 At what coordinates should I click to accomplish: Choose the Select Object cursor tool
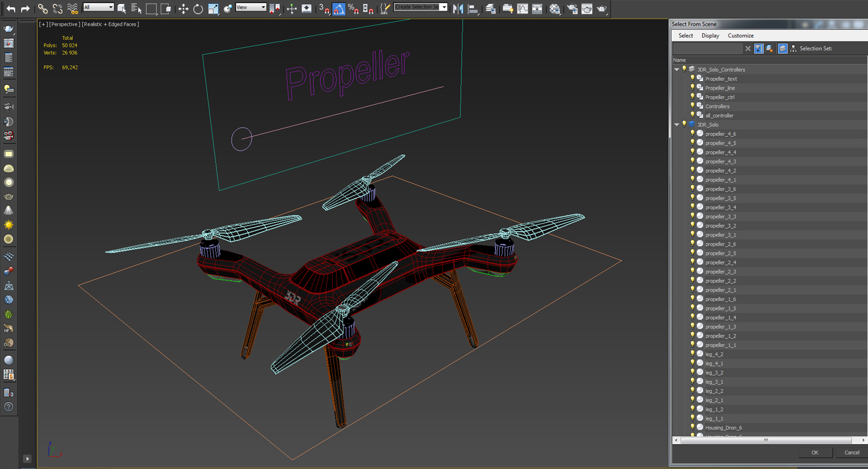pos(121,8)
